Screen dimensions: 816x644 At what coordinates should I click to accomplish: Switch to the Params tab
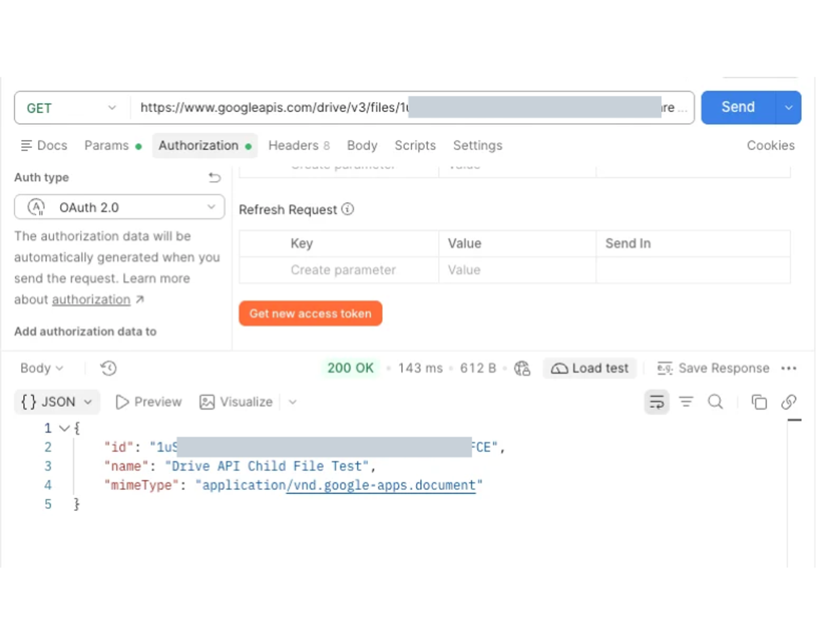click(113, 146)
